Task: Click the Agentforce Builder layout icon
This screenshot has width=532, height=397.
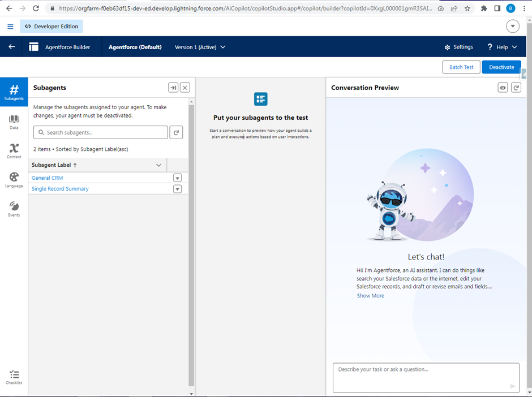Action: pos(33,47)
